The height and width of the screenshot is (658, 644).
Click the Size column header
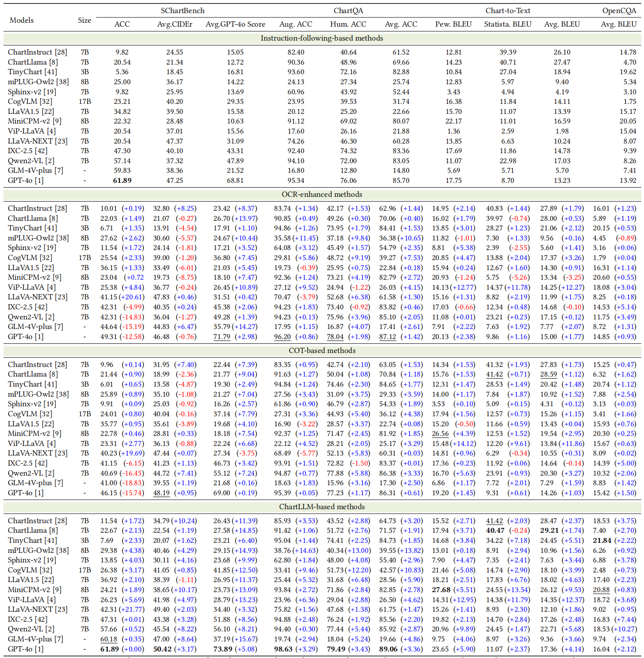85,20
